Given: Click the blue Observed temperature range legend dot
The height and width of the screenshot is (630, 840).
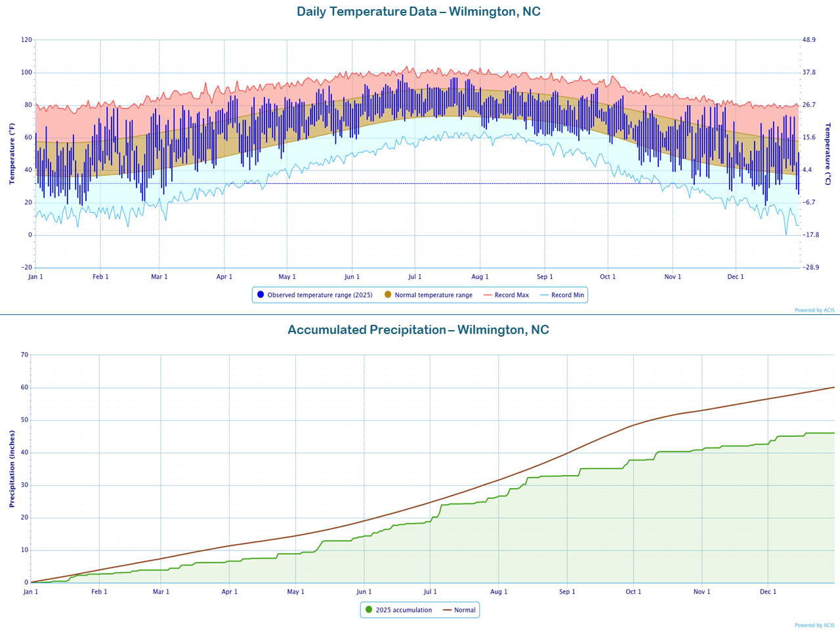Looking at the screenshot, I should (261, 295).
